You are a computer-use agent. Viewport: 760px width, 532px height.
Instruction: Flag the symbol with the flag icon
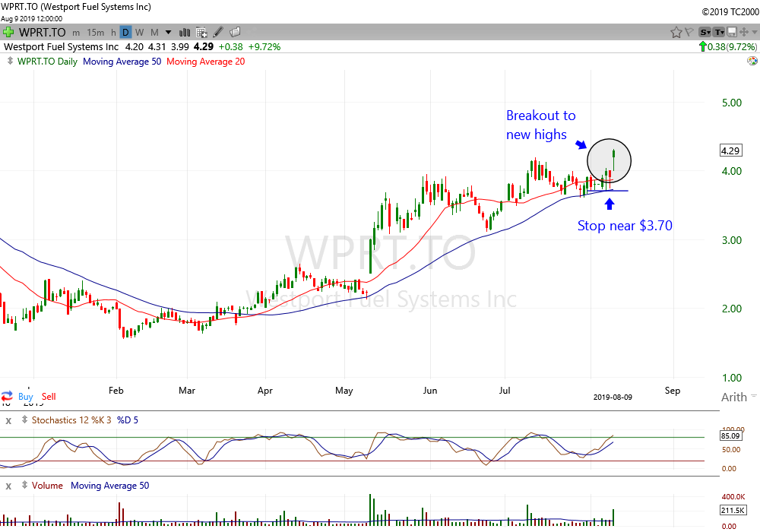point(689,33)
